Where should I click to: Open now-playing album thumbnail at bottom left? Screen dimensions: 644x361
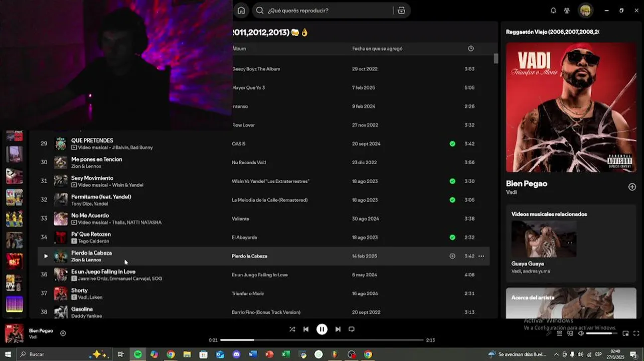pos(14,333)
